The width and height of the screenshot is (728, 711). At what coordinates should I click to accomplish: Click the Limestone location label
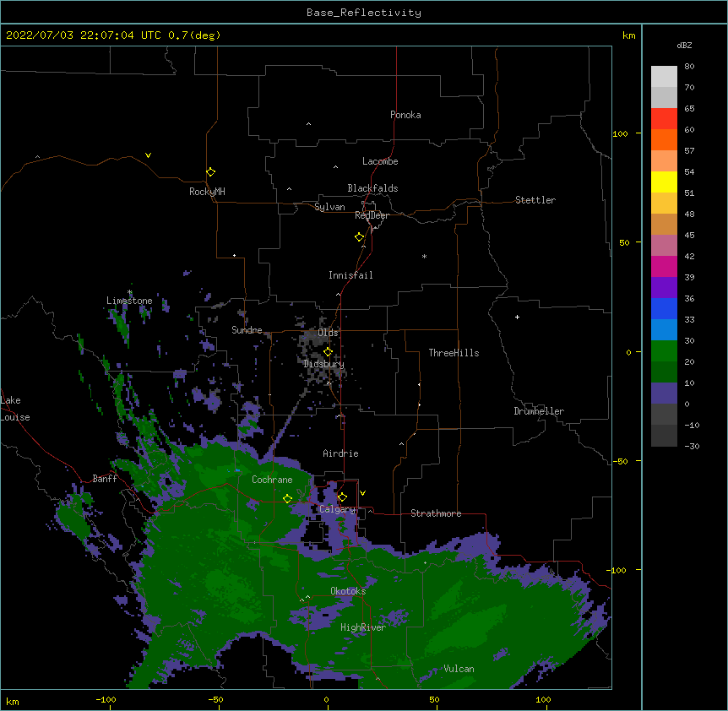point(129,301)
